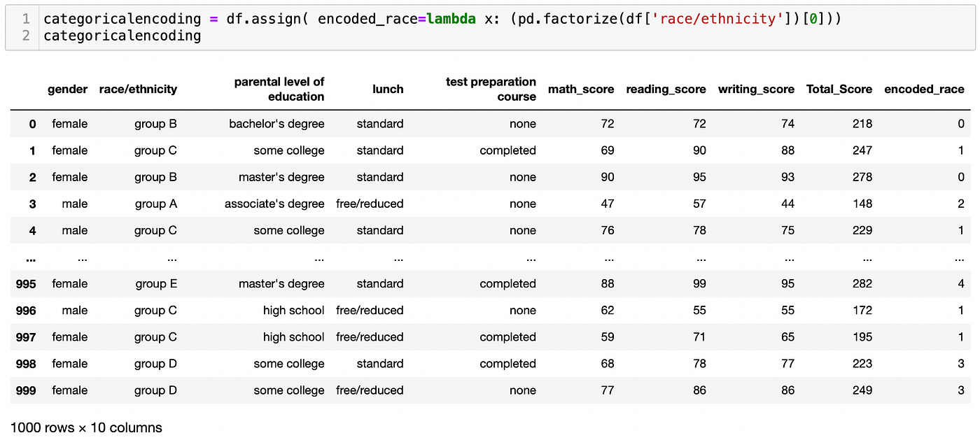Click the 'parental level of education' header
Screen dimensions: 980x440
(279, 89)
